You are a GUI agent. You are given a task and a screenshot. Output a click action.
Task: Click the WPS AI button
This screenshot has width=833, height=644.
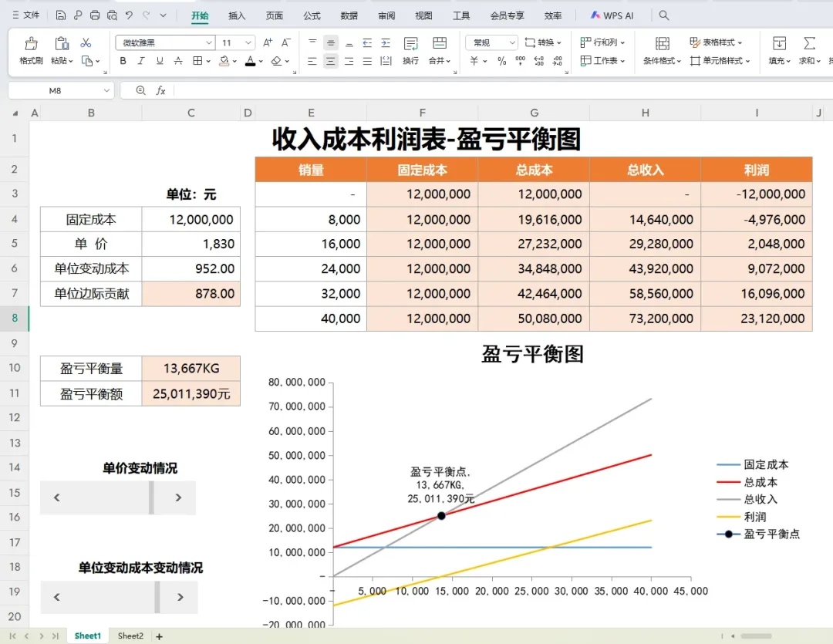tap(612, 15)
